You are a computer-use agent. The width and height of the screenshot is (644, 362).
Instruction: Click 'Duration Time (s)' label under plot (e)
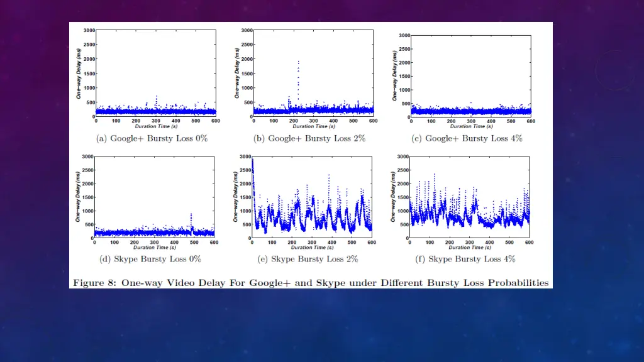(312, 248)
